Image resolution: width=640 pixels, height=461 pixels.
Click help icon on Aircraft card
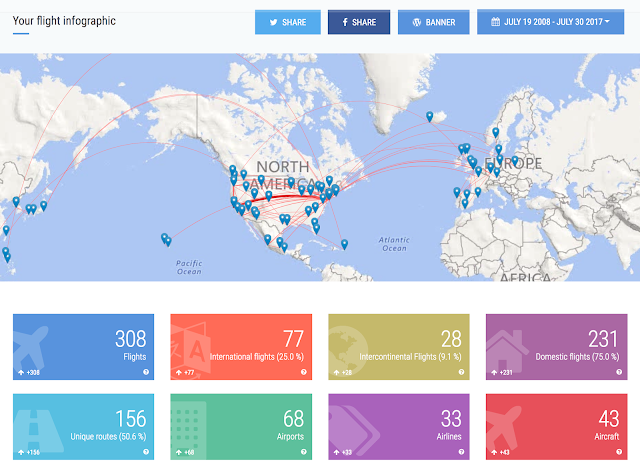(x=619, y=452)
